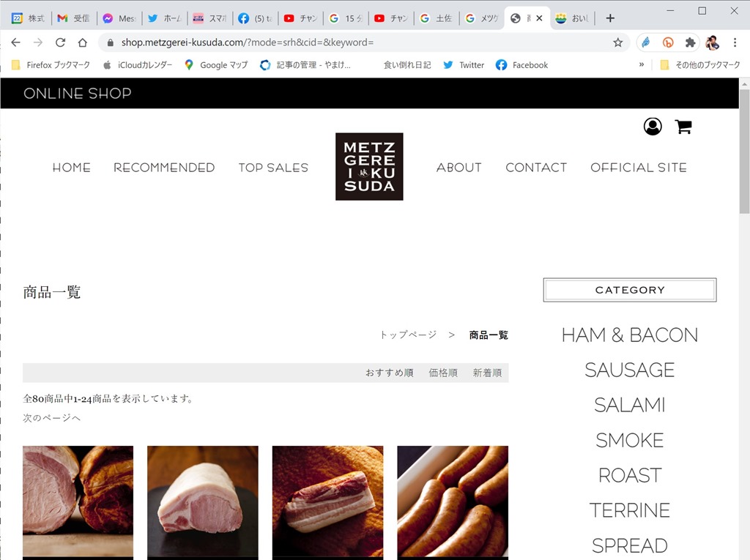
Task: Open the 記事の管理 bookmark
Action: (305, 65)
